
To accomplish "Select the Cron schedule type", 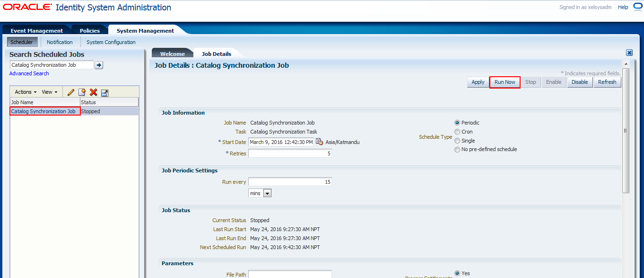I will tap(457, 132).
